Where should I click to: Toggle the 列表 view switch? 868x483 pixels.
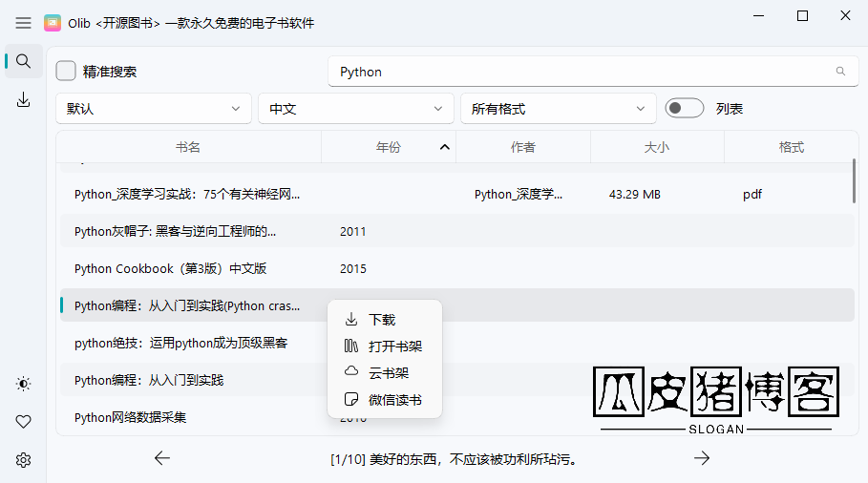point(685,108)
